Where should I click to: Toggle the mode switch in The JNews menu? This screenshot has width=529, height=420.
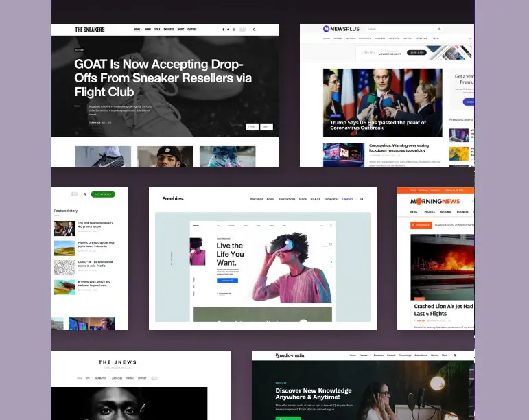click(154, 378)
